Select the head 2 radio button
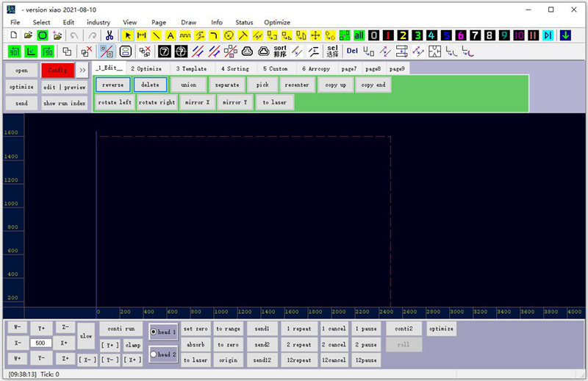 154,354
